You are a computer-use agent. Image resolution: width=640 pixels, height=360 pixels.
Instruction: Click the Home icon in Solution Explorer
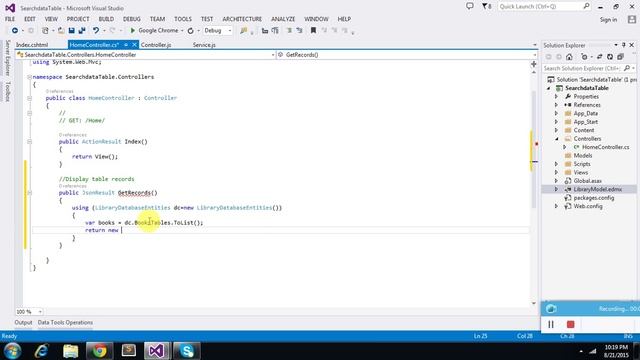click(569, 57)
